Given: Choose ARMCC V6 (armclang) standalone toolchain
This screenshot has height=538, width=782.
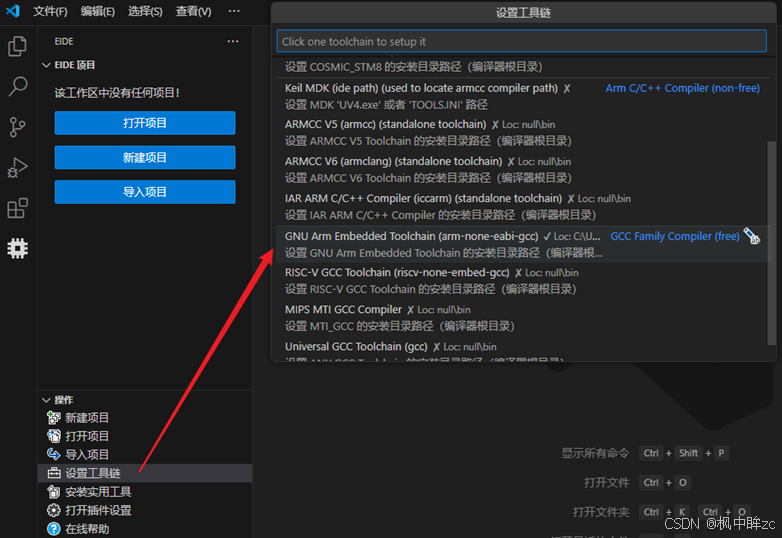Looking at the screenshot, I should (521, 170).
